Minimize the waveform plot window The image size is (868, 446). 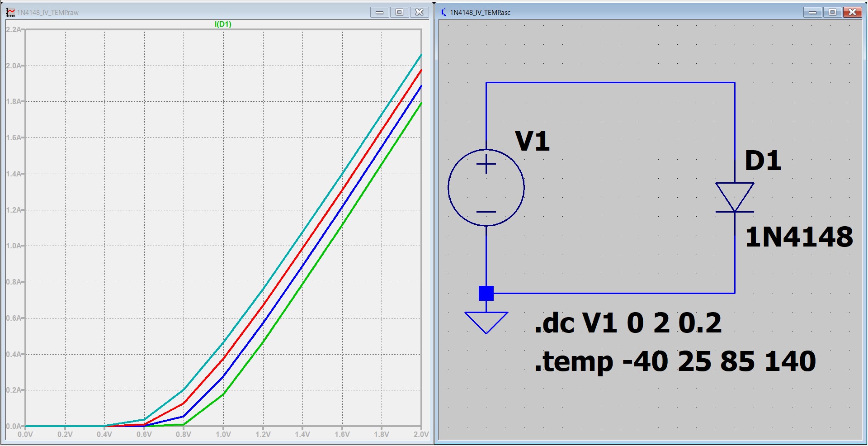(379, 12)
